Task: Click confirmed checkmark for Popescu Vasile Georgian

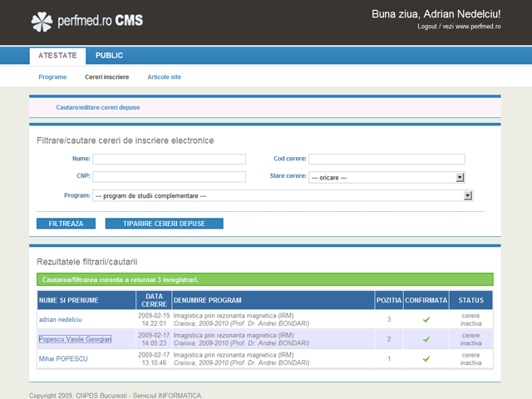Action: [x=426, y=339]
